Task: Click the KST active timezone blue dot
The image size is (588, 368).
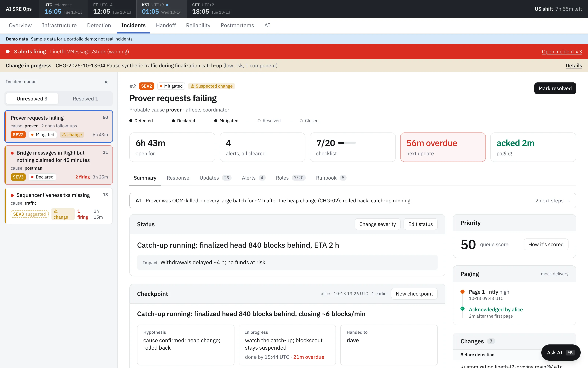Action: click(x=167, y=5)
